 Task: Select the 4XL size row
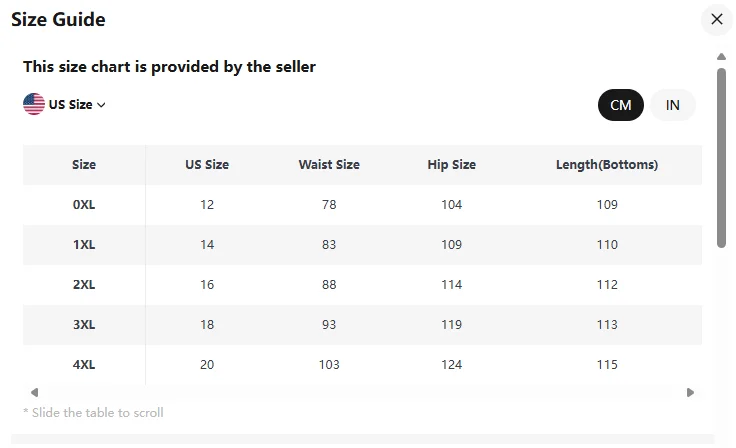pos(362,364)
